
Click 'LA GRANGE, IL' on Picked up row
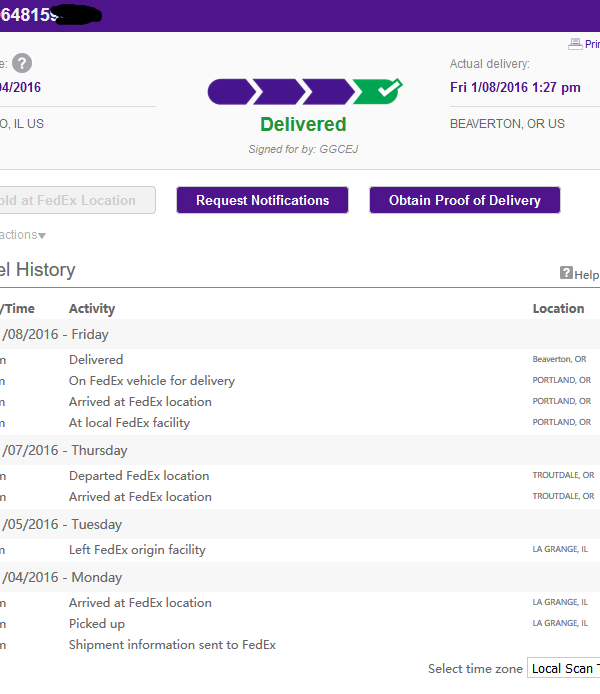coord(560,623)
